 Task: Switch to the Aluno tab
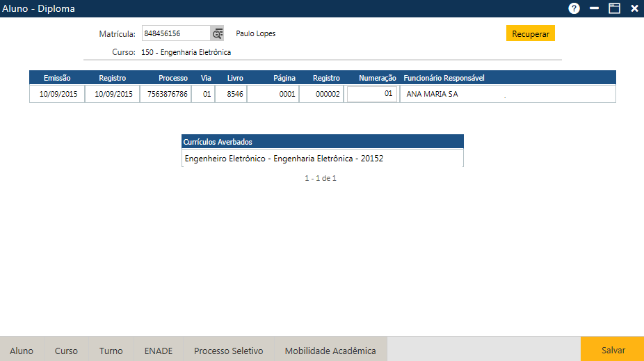pyautogui.click(x=22, y=351)
